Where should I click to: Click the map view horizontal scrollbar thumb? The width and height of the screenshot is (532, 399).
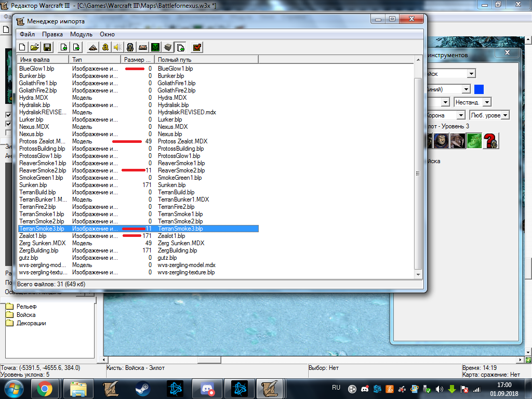[209, 360]
